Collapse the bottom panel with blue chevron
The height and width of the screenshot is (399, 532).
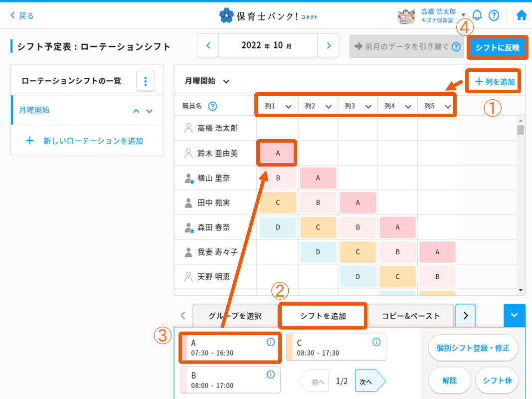coord(514,315)
